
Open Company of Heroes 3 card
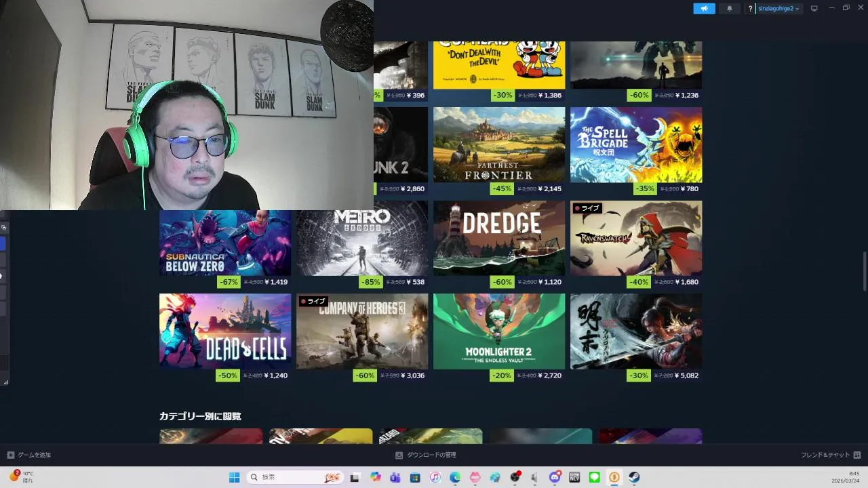coord(362,331)
